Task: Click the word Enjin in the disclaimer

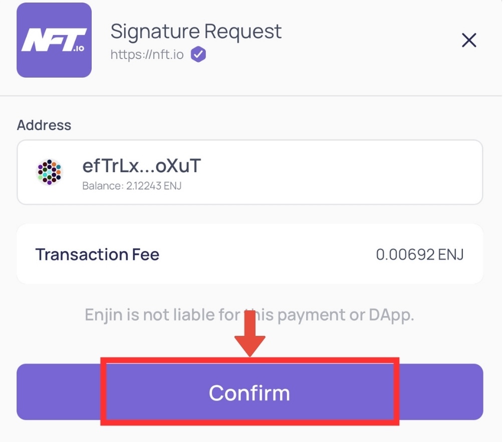Action: coord(104,315)
